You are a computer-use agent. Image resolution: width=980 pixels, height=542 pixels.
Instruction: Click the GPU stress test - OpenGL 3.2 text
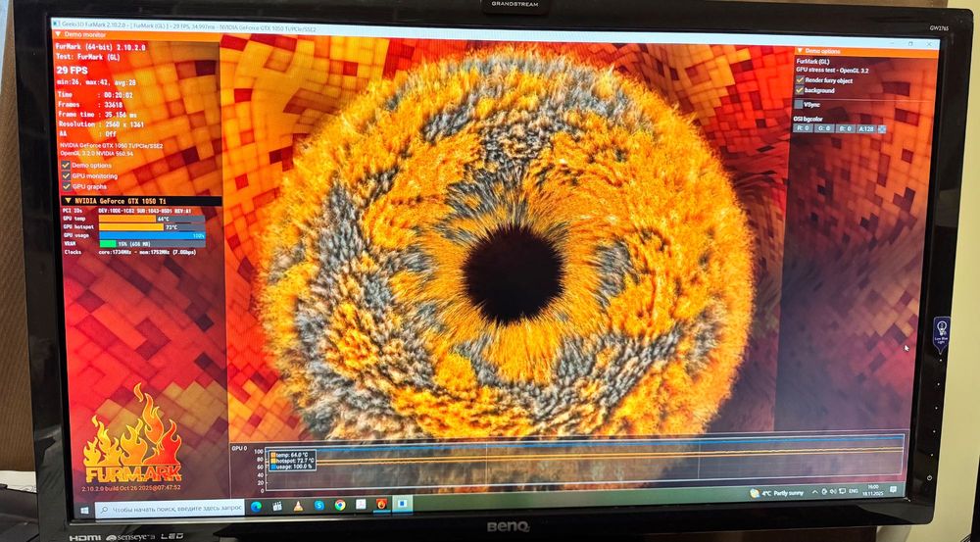832,70
